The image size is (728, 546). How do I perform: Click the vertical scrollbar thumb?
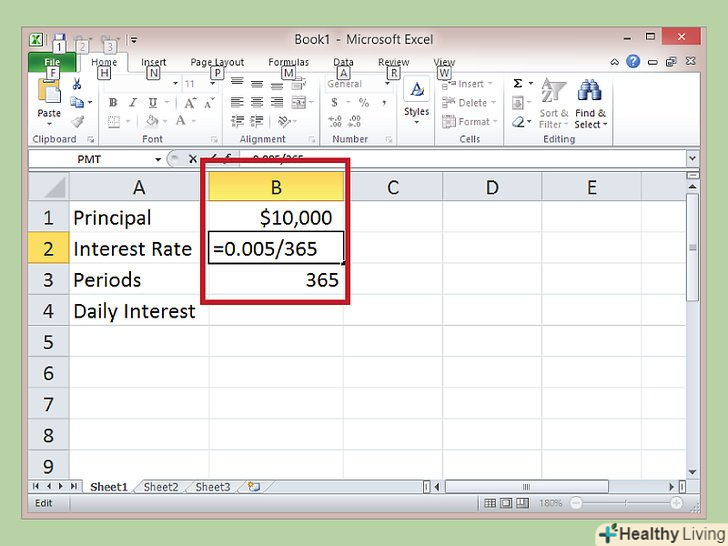692,247
